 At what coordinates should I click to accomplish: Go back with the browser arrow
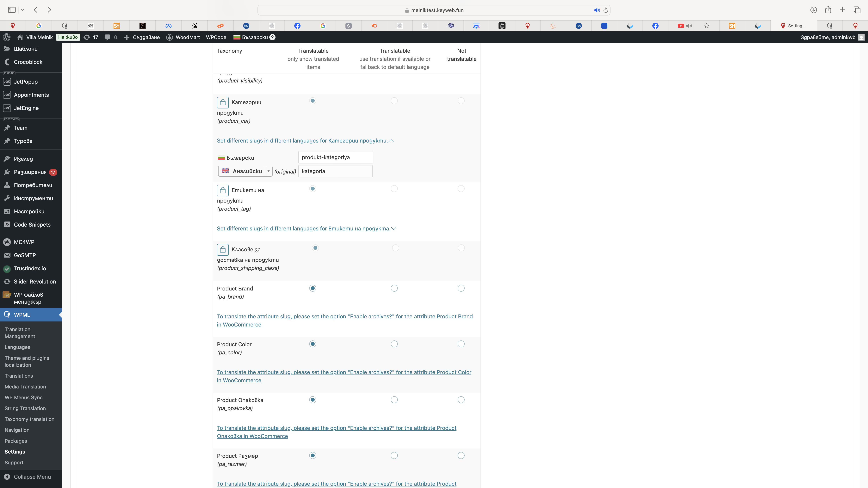36,10
